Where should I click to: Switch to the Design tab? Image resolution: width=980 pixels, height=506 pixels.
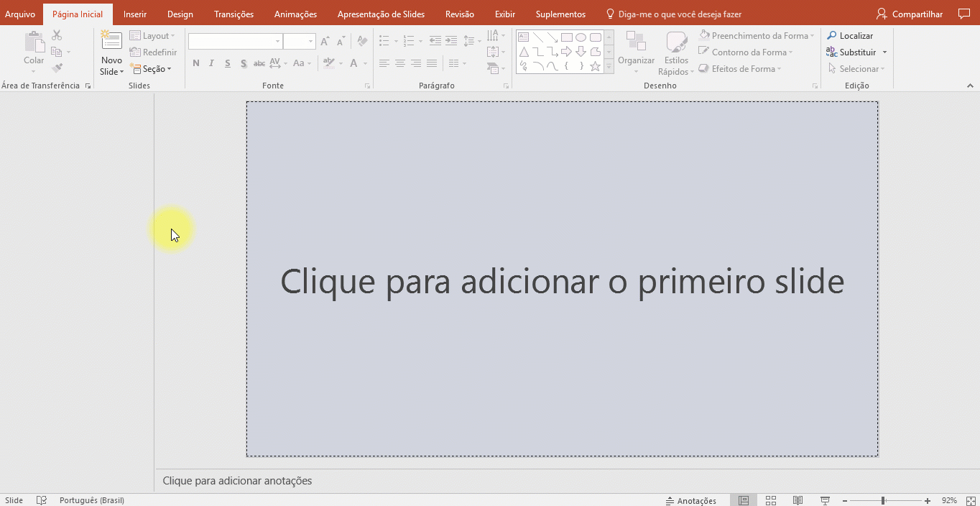point(180,14)
